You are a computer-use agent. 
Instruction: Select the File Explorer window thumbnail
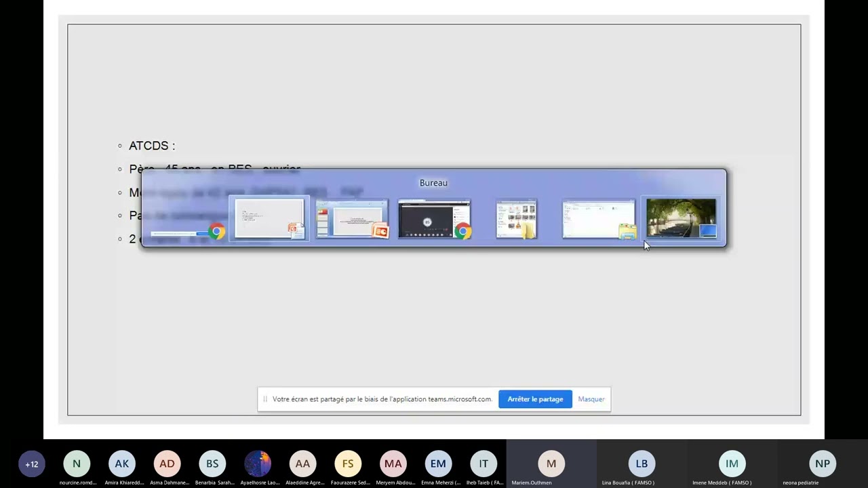[599, 218]
